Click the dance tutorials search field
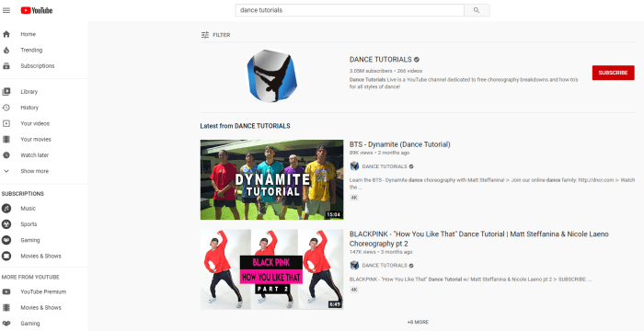 (350, 10)
